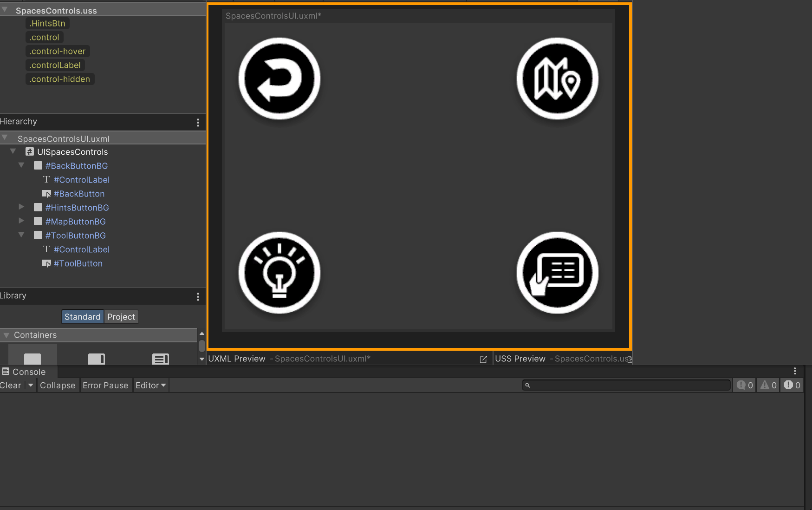Collapse #BackButtonBG in the Hierarchy
Image resolution: width=812 pixels, height=510 pixels.
pyautogui.click(x=21, y=165)
